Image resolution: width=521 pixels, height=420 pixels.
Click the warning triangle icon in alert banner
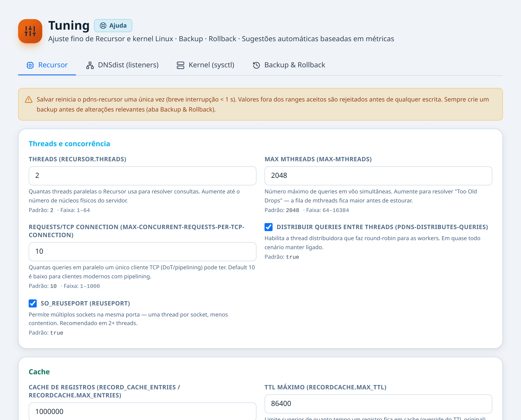(29, 99)
